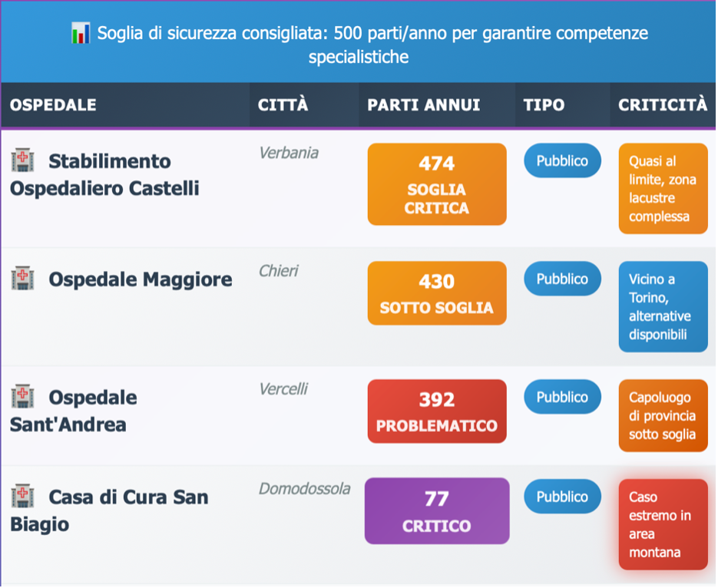The image size is (718, 588).
Task: Click hospital icon next to Ospedale Maggiore
Action: coord(22,279)
